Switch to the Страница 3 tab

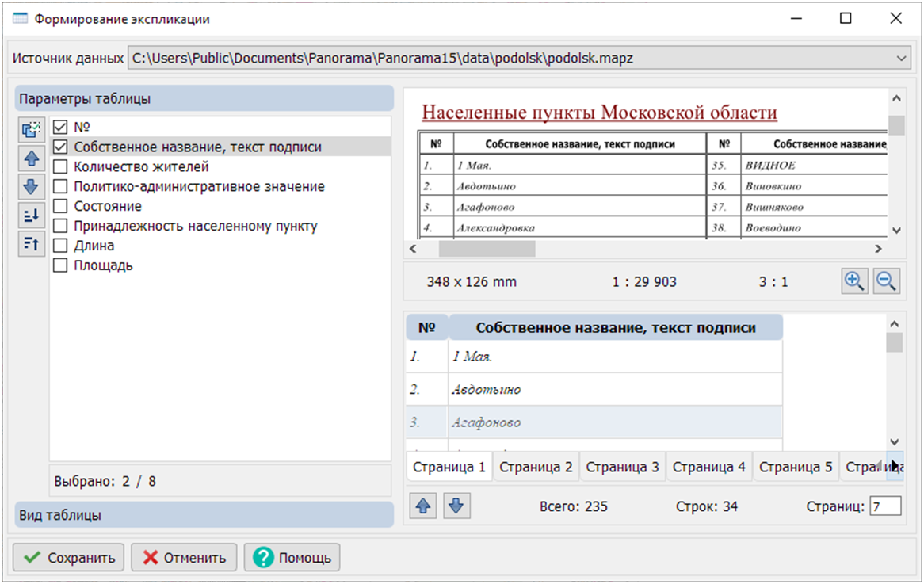tap(623, 467)
